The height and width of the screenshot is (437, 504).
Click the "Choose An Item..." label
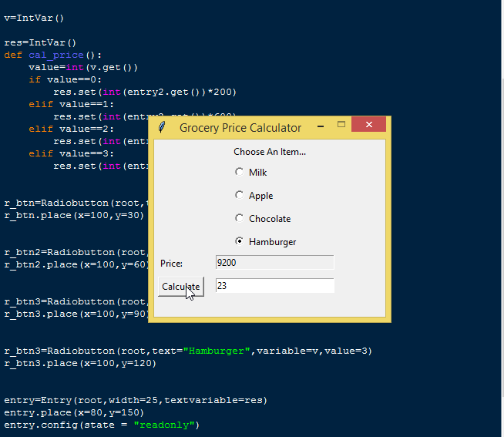point(270,152)
